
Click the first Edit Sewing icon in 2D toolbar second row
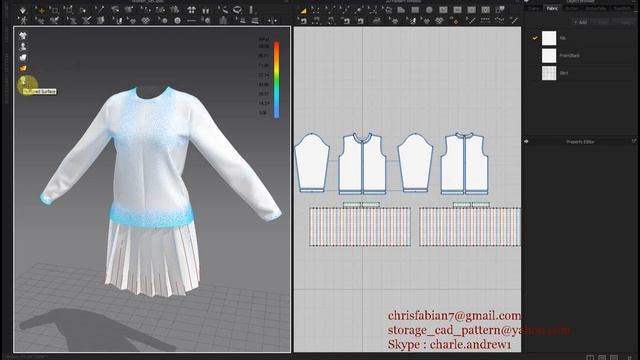(303, 21)
